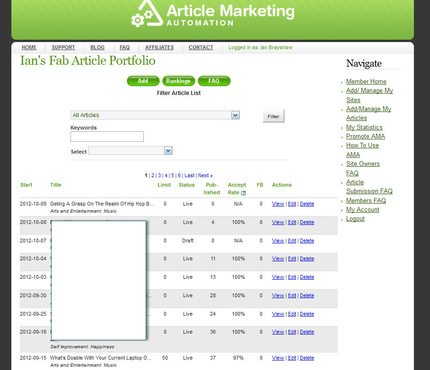View the 2012-10-08 article
The image size is (430, 370).
278,222
